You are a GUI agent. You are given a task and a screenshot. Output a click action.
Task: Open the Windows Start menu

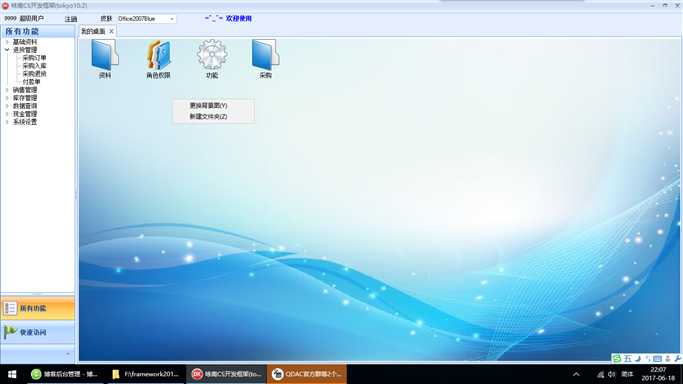pos(12,374)
